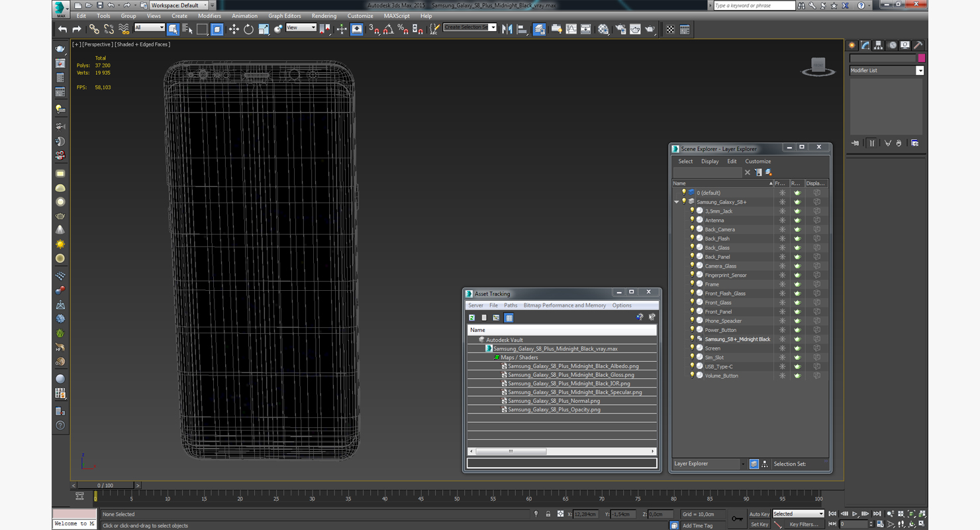Open the selection filter All dropdown

point(149,28)
